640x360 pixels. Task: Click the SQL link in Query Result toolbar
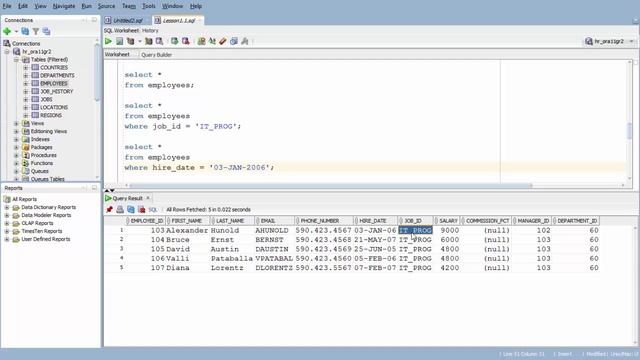pos(153,209)
